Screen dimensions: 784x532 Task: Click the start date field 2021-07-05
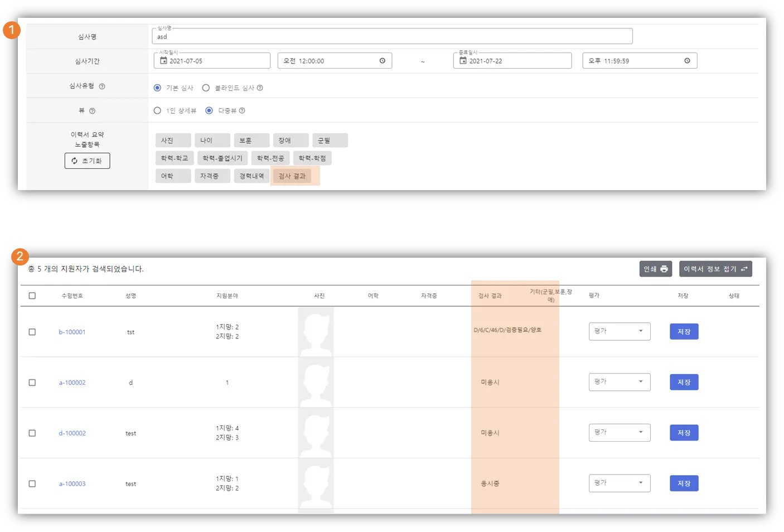pyautogui.click(x=212, y=61)
